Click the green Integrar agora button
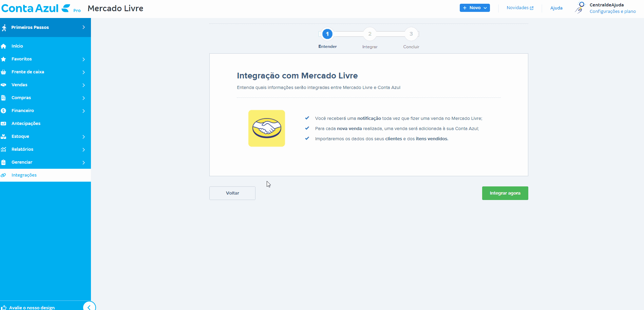 (505, 193)
